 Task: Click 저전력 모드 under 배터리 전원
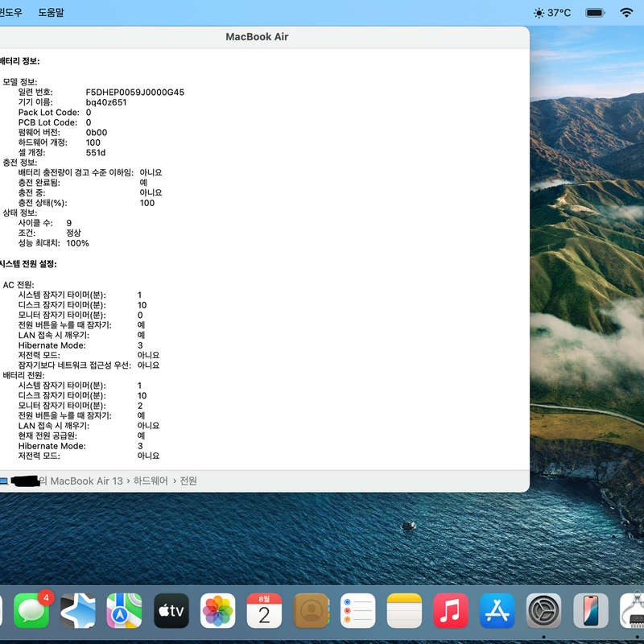[x=39, y=456]
